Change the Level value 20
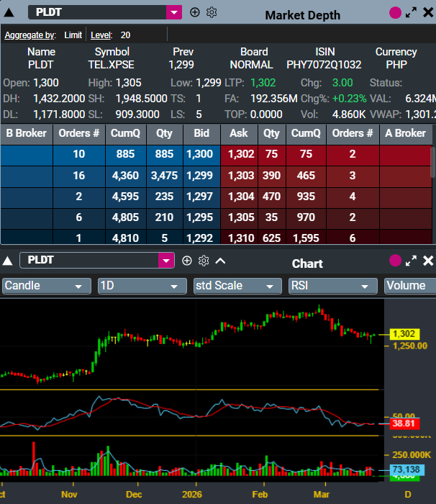The image size is (436, 504). click(125, 35)
